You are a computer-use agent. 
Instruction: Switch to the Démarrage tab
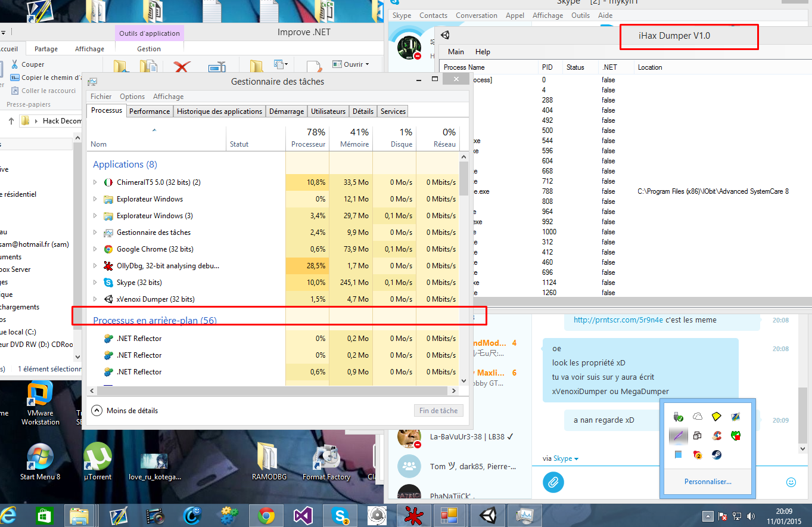pos(287,111)
